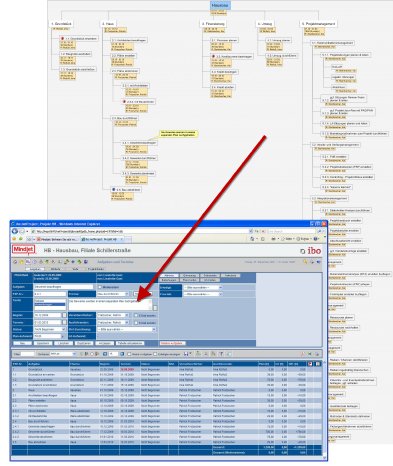
Task: Click the Anzeigen button
Action: point(104,343)
